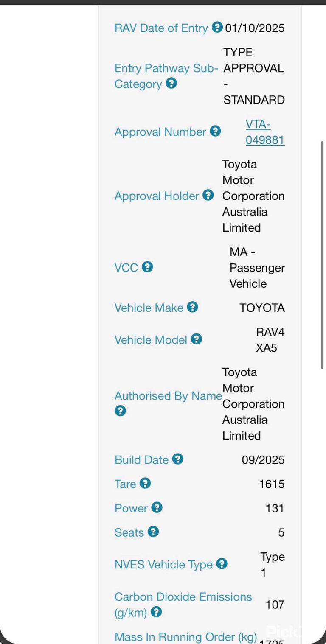Click the Approval Number help icon

[216, 131]
